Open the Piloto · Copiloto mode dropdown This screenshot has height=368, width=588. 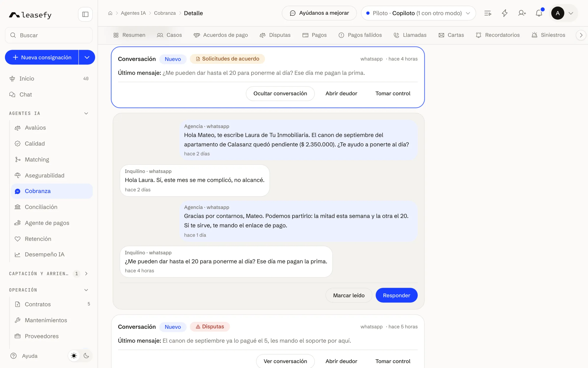[418, 13]
